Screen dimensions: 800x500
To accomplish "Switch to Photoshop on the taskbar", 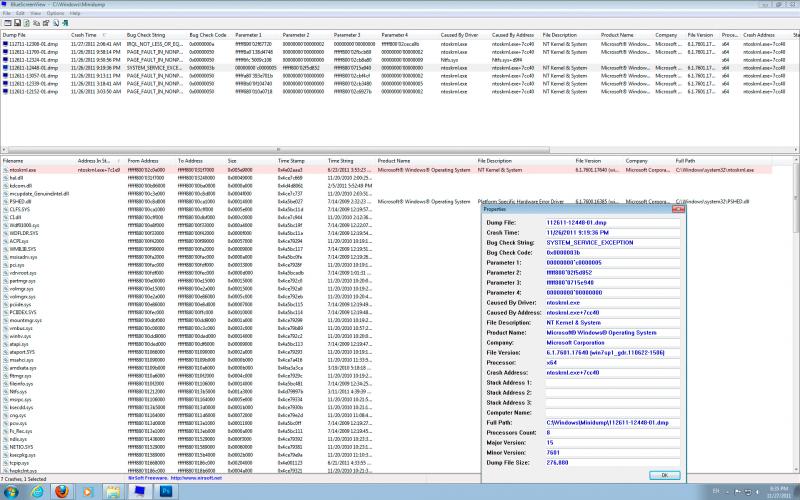I will tap(166, 491).
